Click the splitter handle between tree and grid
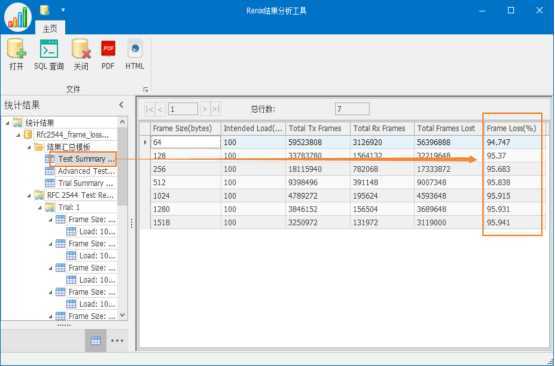The width and height of the screenshot is (555, 366). click(x=132, y=223)
